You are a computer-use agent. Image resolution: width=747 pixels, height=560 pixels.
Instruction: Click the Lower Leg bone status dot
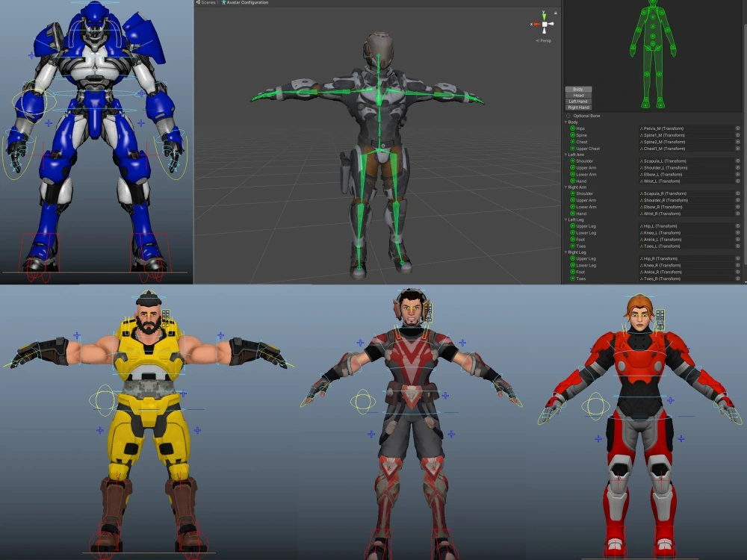[572, 232]
